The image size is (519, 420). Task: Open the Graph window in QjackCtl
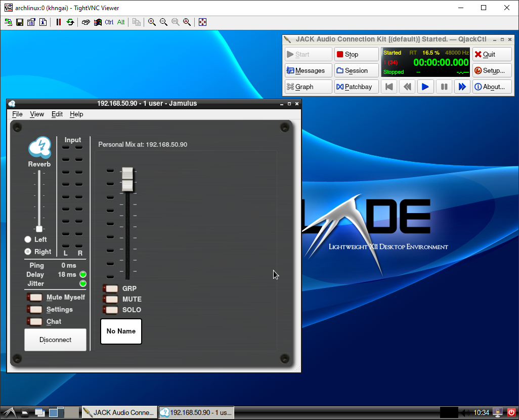[309, 87]
